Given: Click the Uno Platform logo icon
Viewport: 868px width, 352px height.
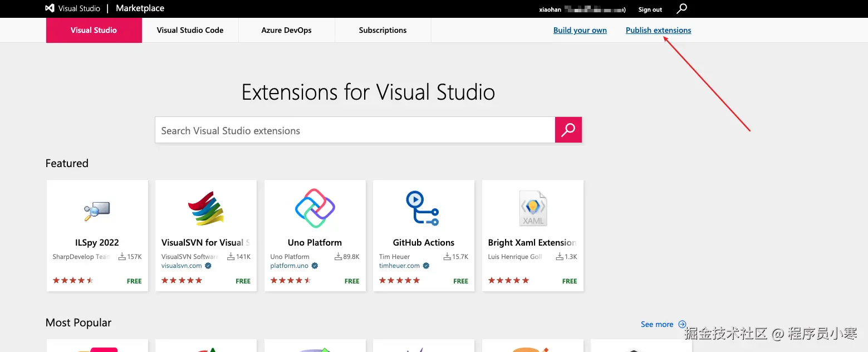Looking at the screenshot, I should pyautogui.click(x=315, y=208).
